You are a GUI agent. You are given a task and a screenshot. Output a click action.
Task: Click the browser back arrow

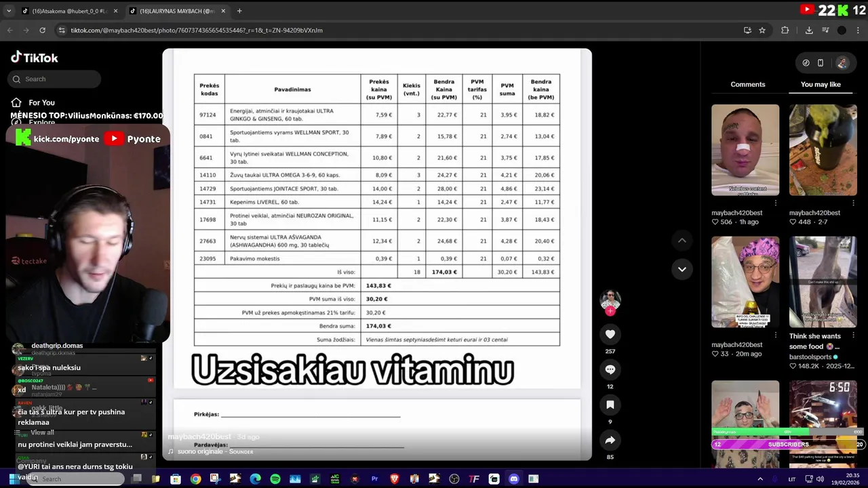pos(9,30)
